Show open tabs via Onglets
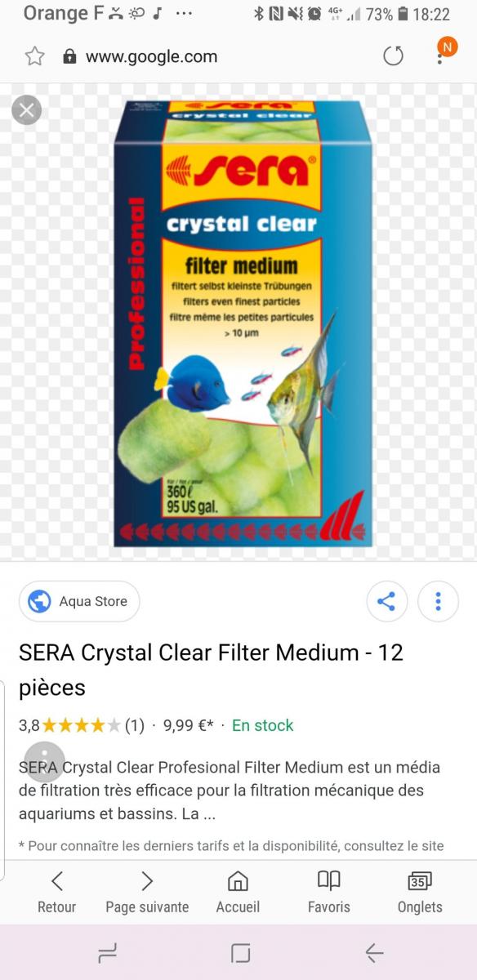The image size is (477, 980). [x=420, y=892]
